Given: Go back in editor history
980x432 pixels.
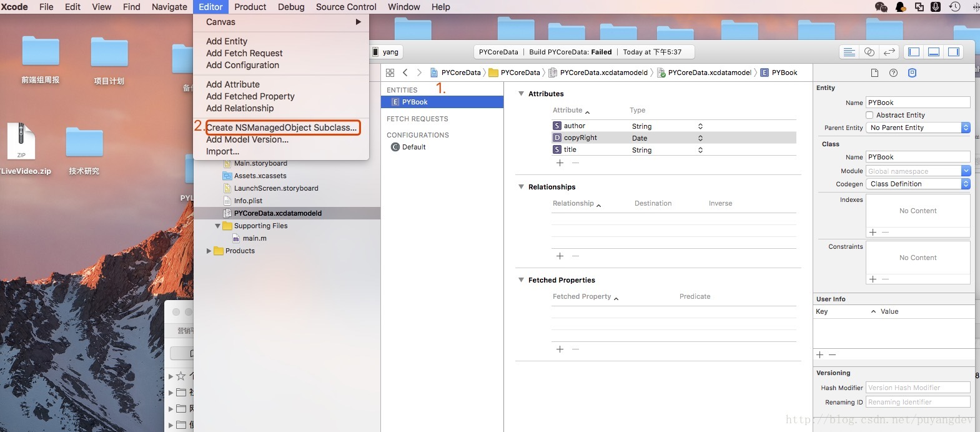Looking at the screenshot, I should [405, 73].
